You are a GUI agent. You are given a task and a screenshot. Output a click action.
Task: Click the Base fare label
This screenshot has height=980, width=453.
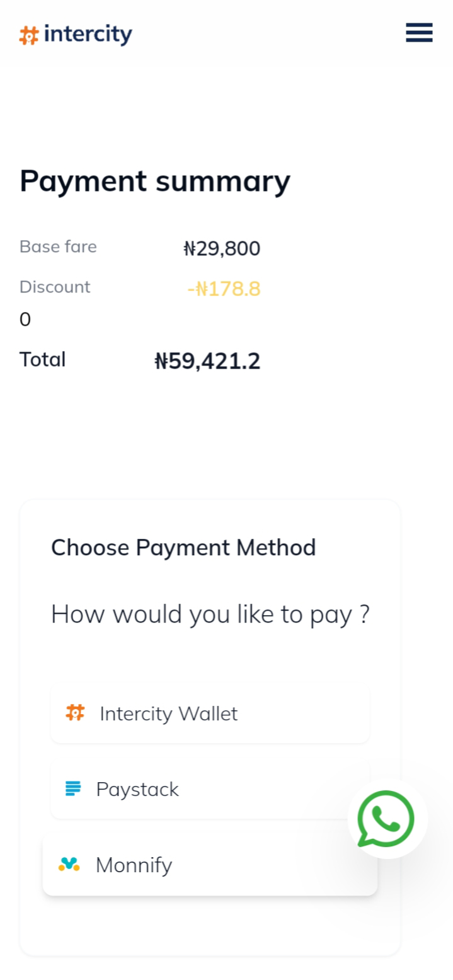point(58,246)
